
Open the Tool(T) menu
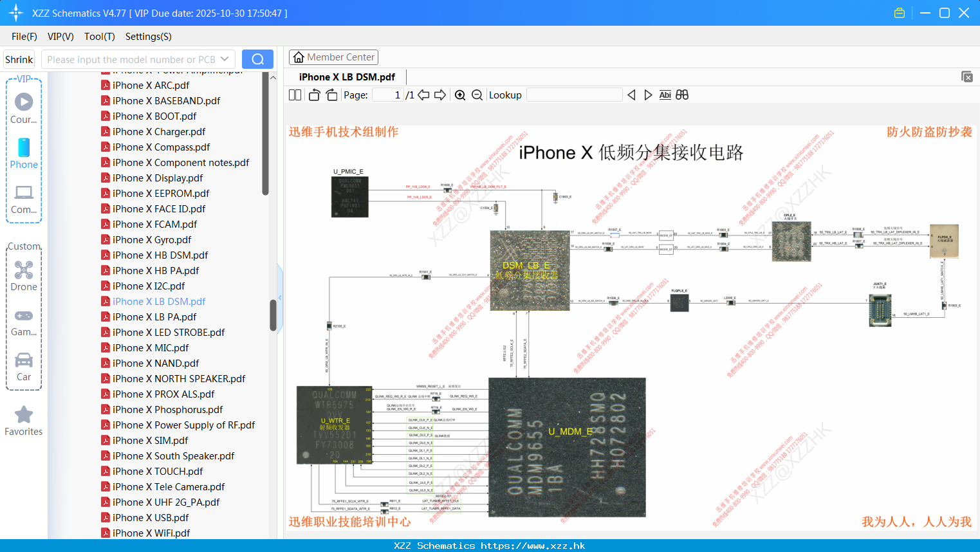tap(100, 37)
